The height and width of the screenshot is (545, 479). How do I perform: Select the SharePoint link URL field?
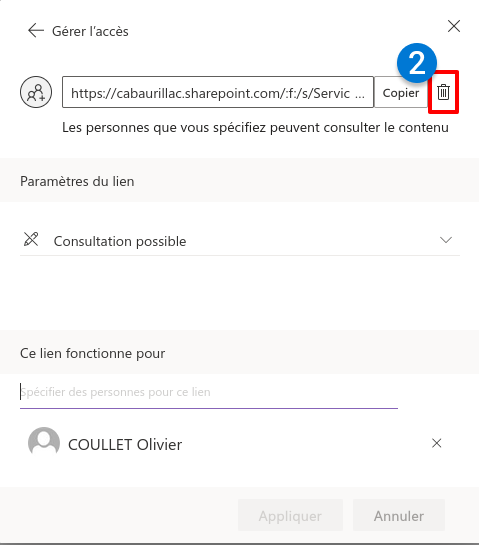(218, 92)
